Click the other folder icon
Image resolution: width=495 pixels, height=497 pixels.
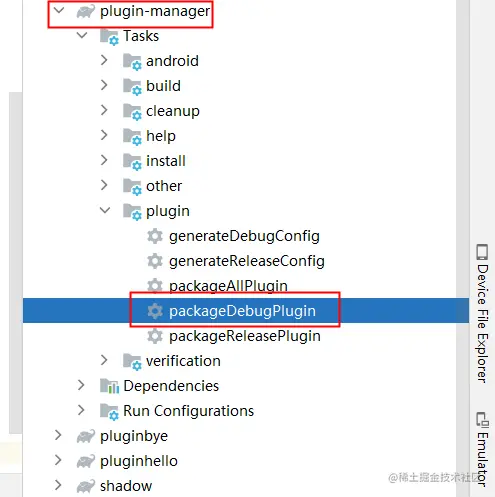pos(132,187)
